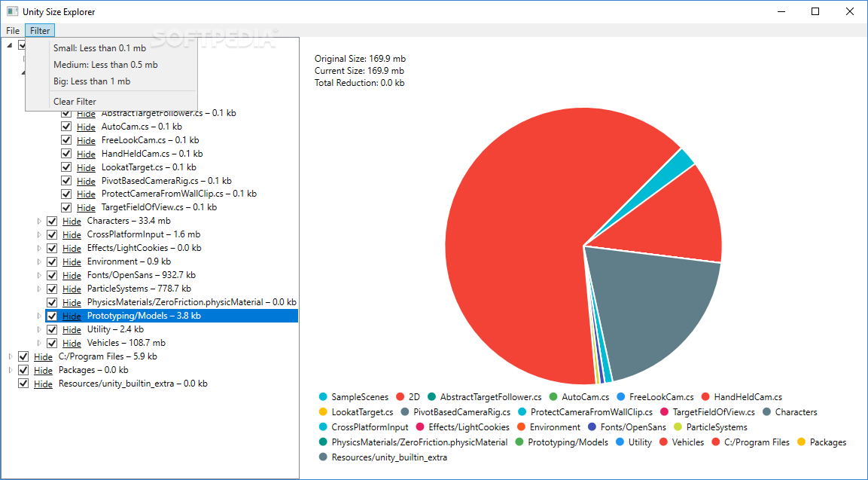
Task: Select the Fonts/OpenSans – 932.7 kb row
Action: coord(142,276)
